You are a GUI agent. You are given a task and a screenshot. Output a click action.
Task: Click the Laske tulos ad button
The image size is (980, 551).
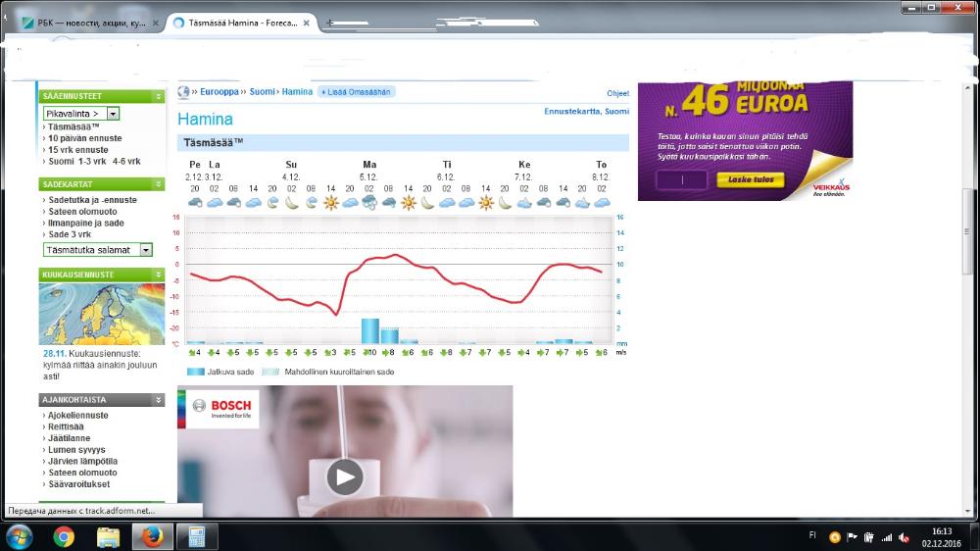pos(750,179)
